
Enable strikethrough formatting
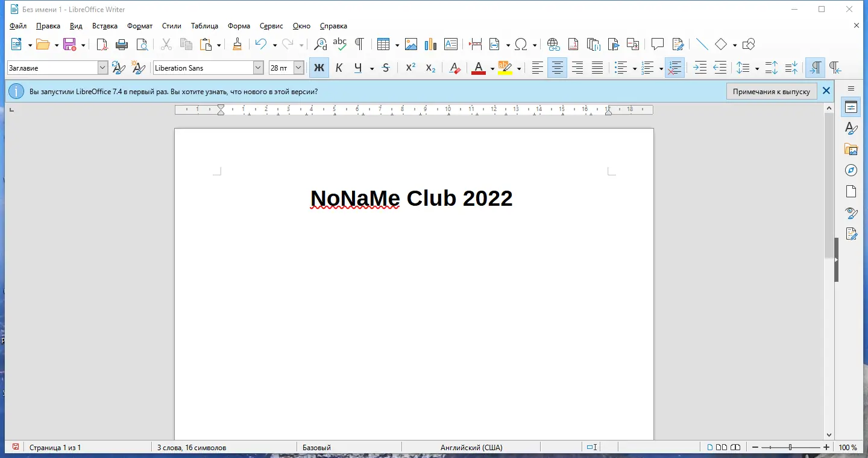tap(386, 68)
